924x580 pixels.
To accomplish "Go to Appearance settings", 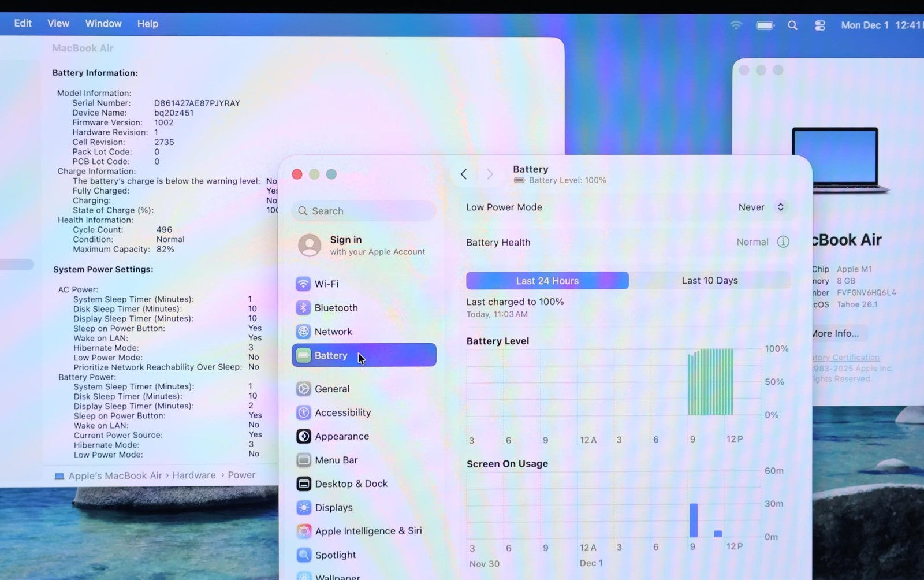I will (341, 436).
